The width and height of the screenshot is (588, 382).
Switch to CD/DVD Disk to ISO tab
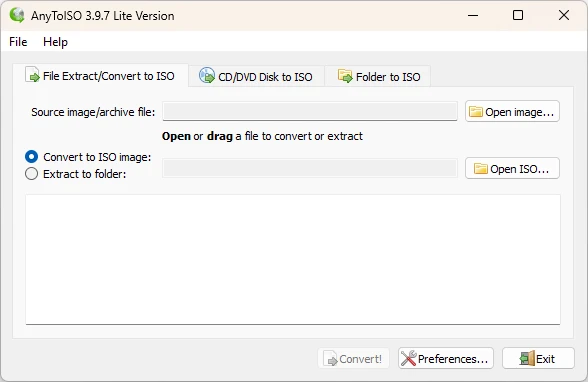[257, 76]
